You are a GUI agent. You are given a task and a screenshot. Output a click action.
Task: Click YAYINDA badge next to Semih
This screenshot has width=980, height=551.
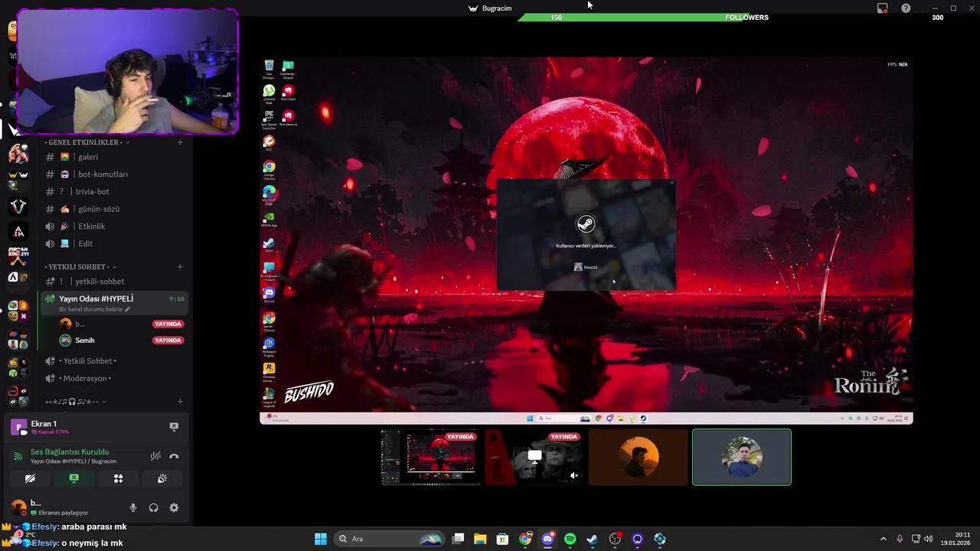pyautogui.click(x=168, y=341)
